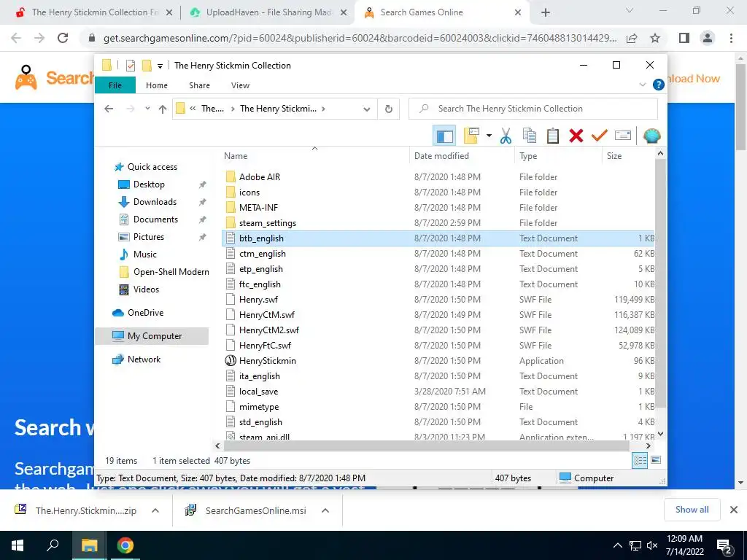This screenshot has height=560, width=747.
Task: Open Open-Shell settings shell icon
Action: click(x=651, y=136)
